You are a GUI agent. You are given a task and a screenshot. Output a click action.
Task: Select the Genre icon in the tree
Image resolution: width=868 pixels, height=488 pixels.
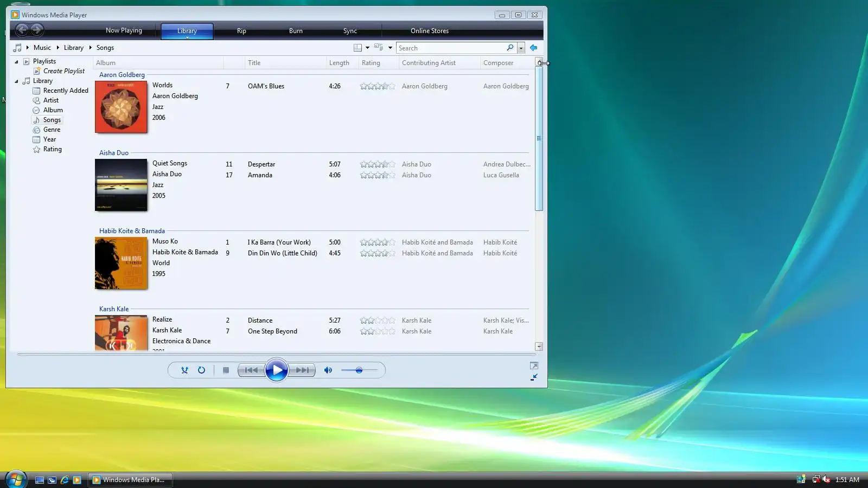[36, 130]
